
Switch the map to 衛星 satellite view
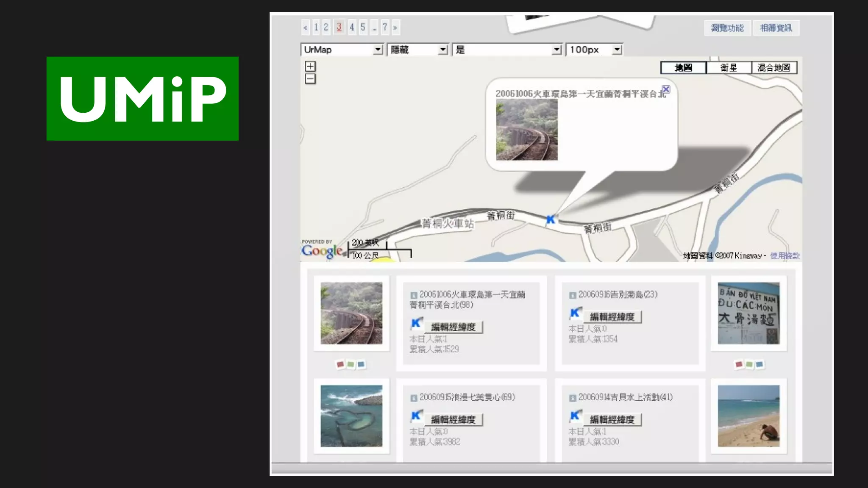tap(729, 68)
